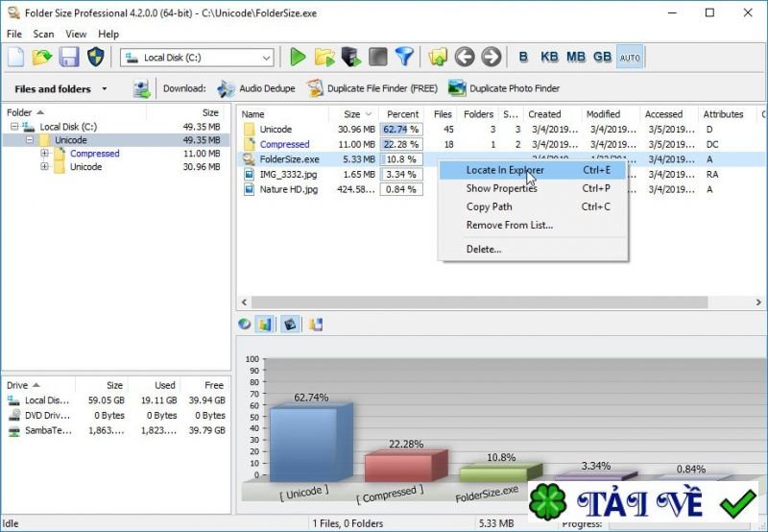
Task: Select the Compressed folder in file list
Action: coord(284,144)
